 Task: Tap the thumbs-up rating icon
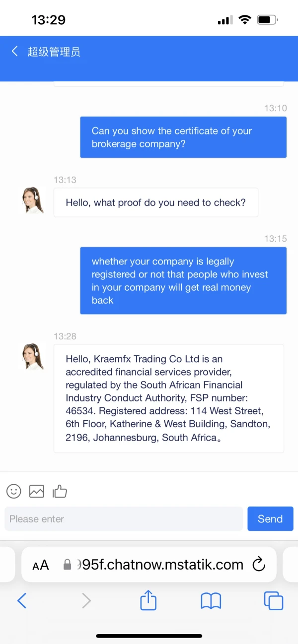pyautogui.click(x=60, y=491)
